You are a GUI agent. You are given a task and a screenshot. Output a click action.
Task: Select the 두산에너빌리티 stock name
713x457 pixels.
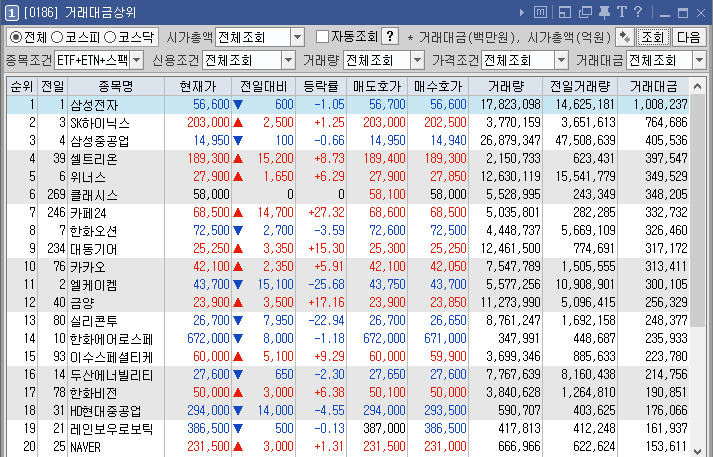tap(112, 375)
